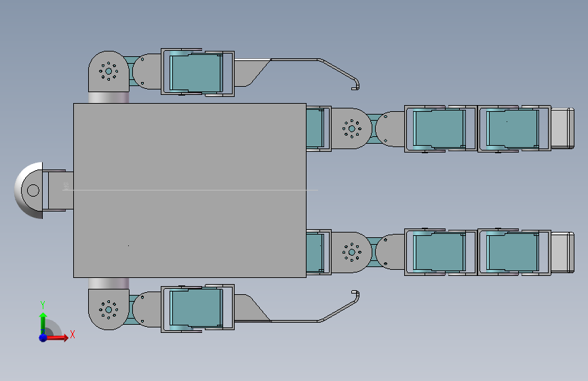588x381 pixels.
Task: Select the upper leg hip bolt-circle bracket
Action: coord(351,129)
